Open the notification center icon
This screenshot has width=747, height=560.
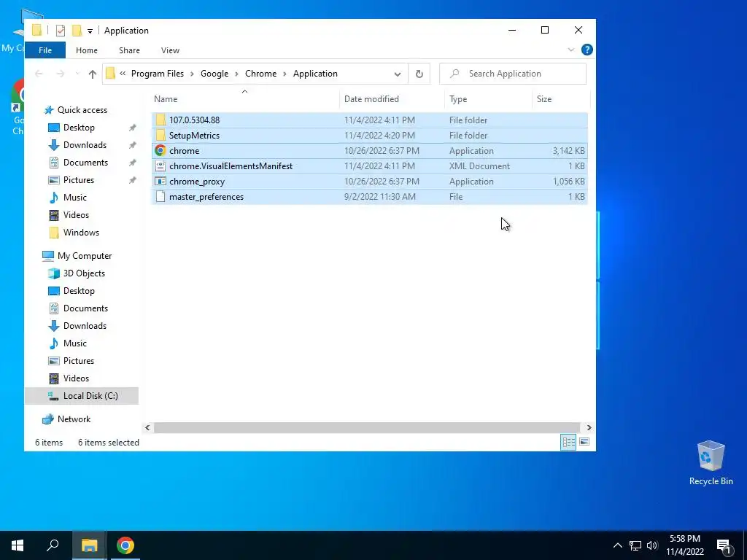724,545
